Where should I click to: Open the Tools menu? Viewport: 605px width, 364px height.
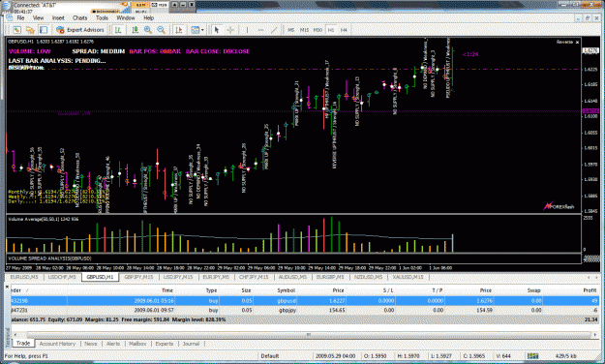coord(102,17)
